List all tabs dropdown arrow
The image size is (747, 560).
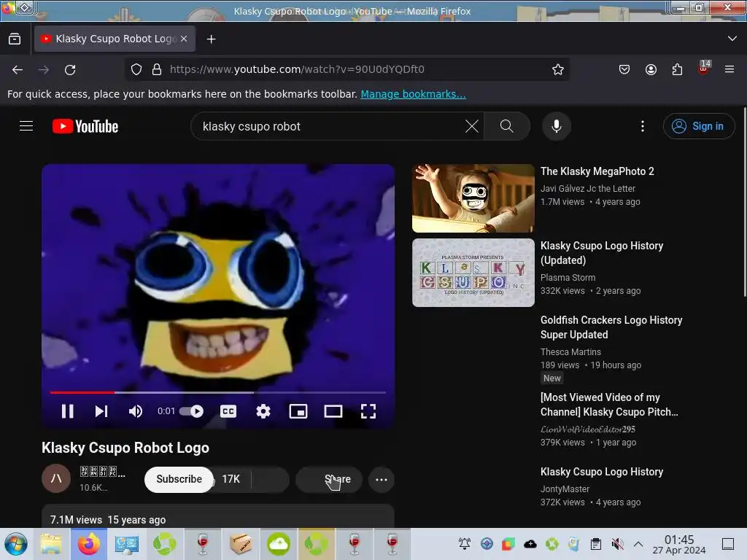point(732,39)
